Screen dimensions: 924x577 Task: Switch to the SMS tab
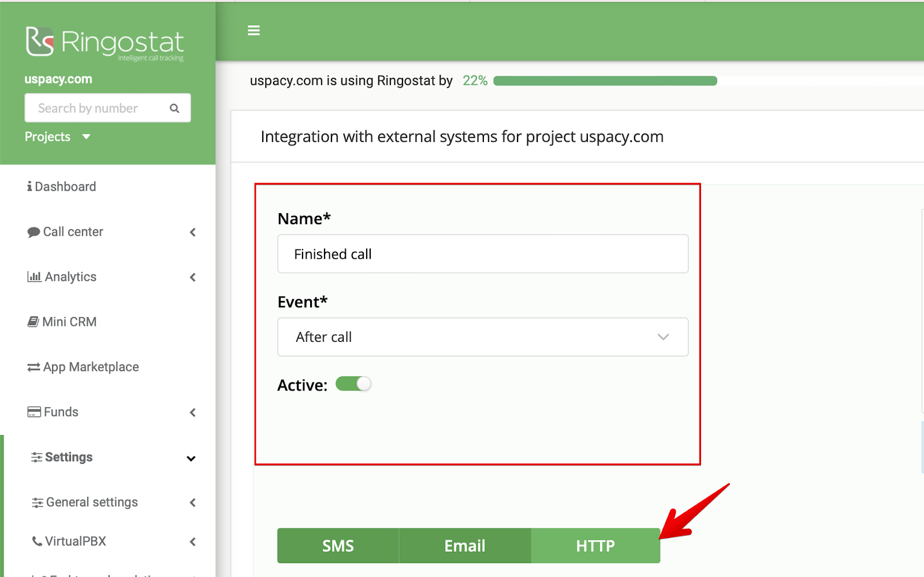(338, 546)
